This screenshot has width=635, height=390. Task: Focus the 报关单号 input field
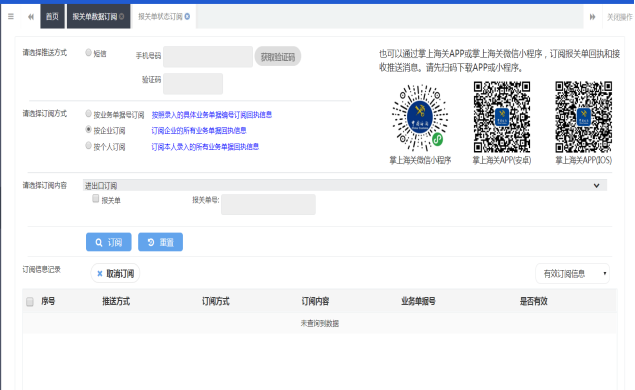(268, 205)
